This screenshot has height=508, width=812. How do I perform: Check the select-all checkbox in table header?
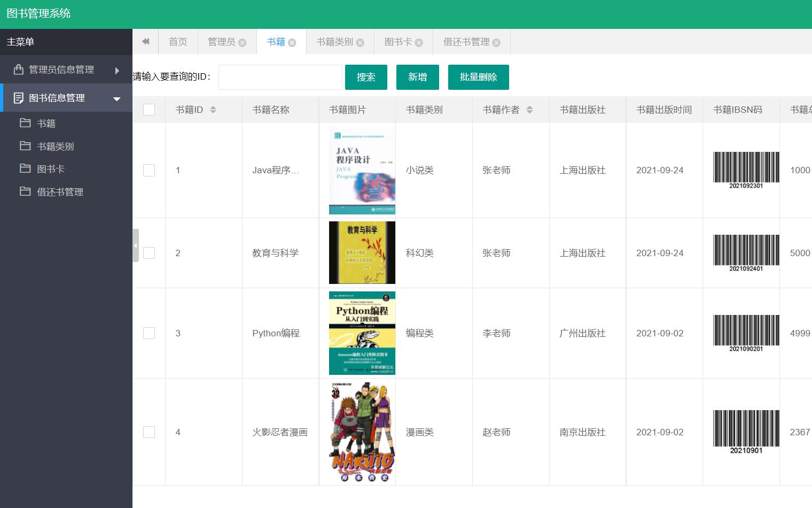[149, 109]
